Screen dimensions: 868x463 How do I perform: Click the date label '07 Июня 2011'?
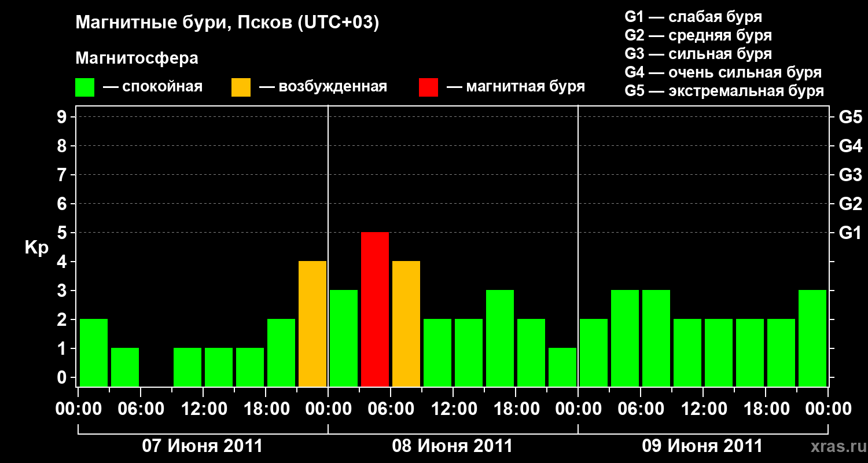(x=203, y=446)
